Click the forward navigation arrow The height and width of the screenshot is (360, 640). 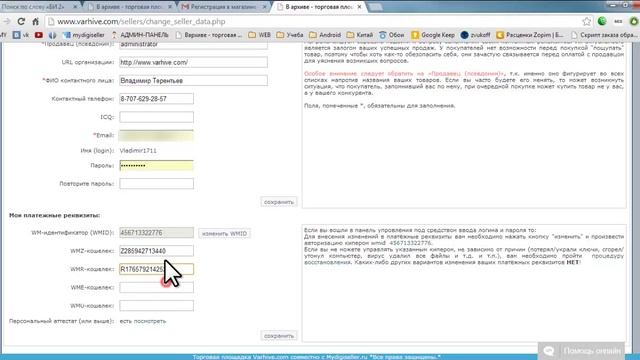tap(7, 21)
